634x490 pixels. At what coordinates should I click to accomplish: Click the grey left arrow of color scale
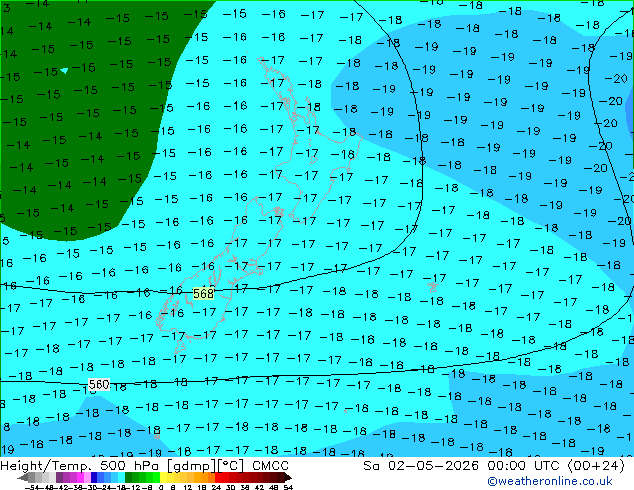pos(23,477)
